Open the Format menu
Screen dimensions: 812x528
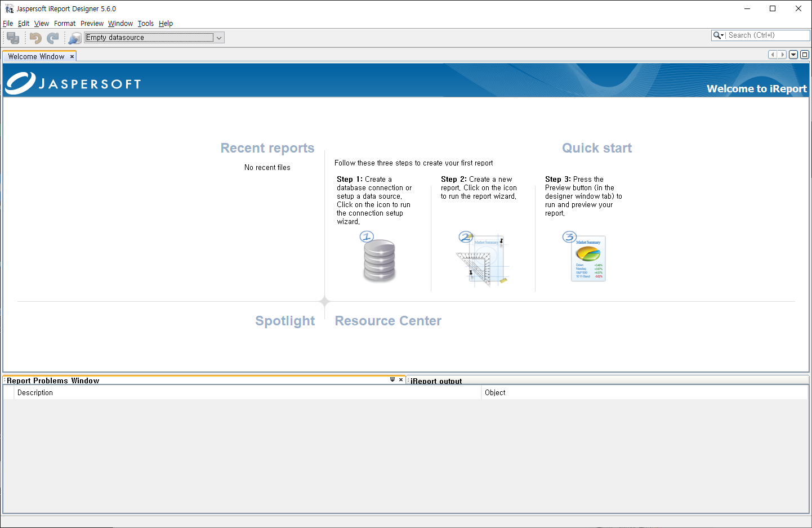(65, 24)
